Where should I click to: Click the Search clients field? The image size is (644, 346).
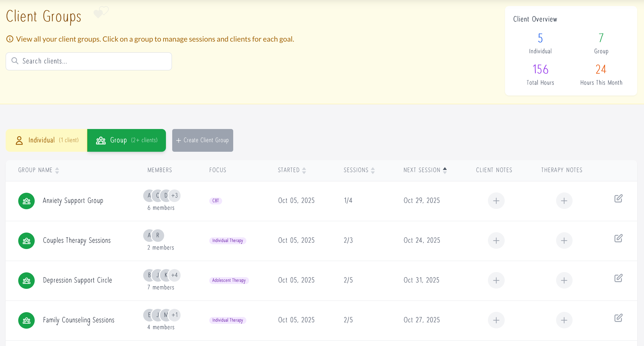click(89, 61)
